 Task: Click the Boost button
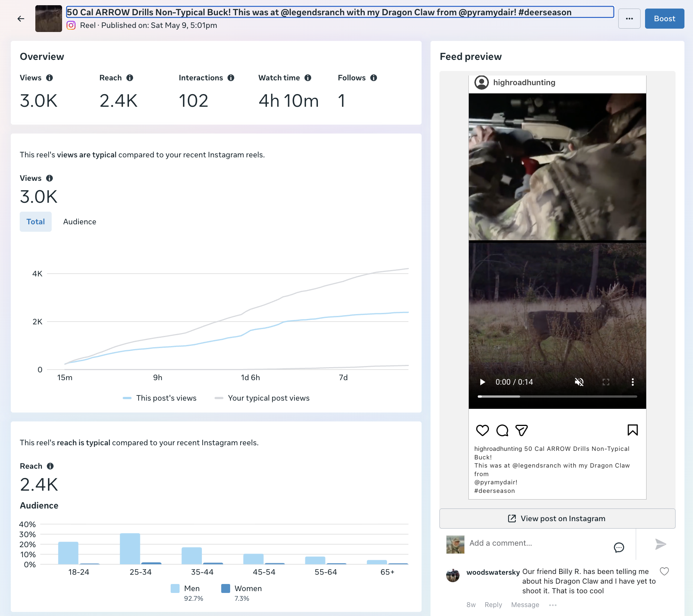tap(664, 19)
